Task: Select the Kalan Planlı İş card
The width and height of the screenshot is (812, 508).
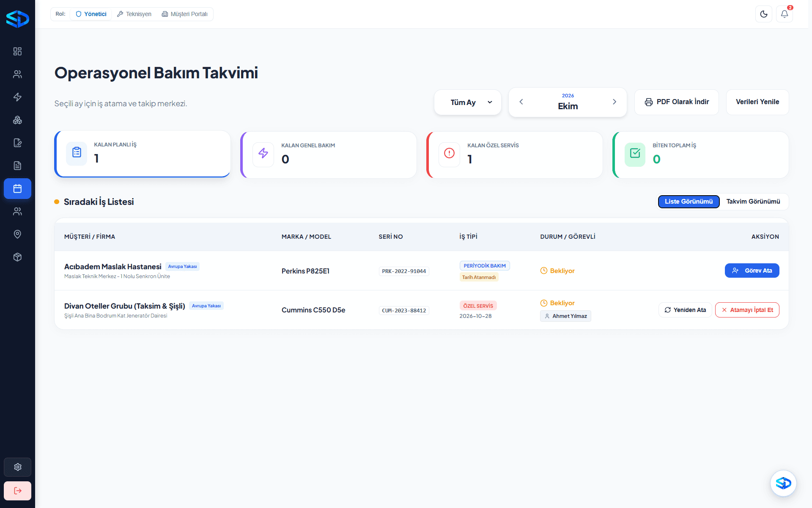Action: (x=143, y=154)
